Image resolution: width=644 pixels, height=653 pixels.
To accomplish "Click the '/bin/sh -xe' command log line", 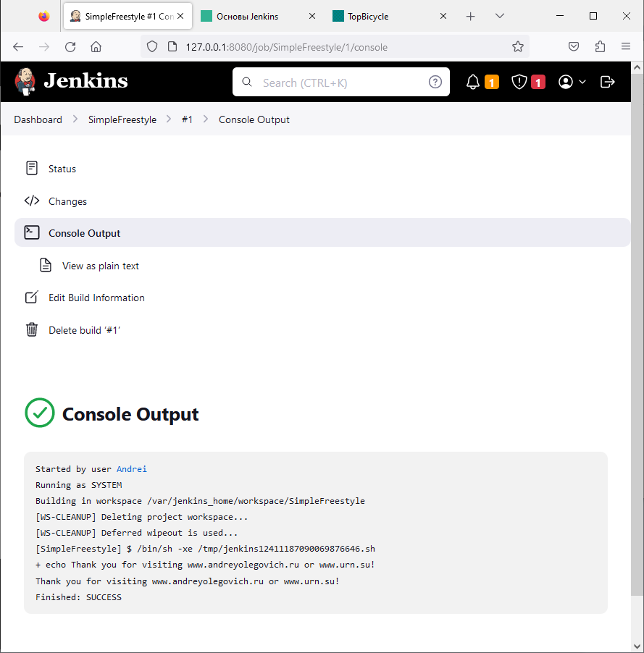I will point(205,549).
